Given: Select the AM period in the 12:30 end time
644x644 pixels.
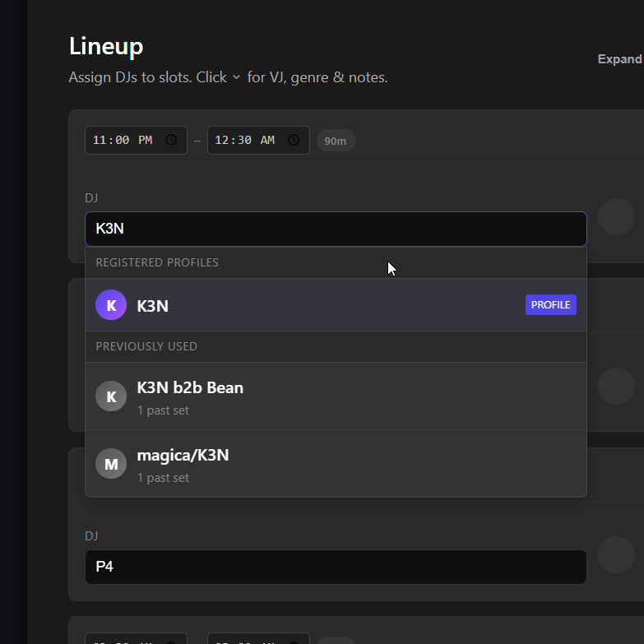Looking at the screenshot, I should click(267, 140).
